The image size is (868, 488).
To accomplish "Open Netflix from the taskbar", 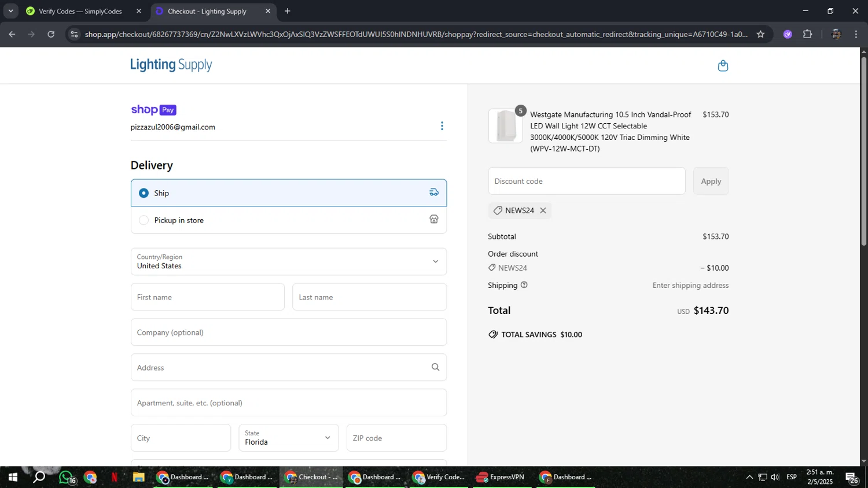I will click(x=114, y=478).
